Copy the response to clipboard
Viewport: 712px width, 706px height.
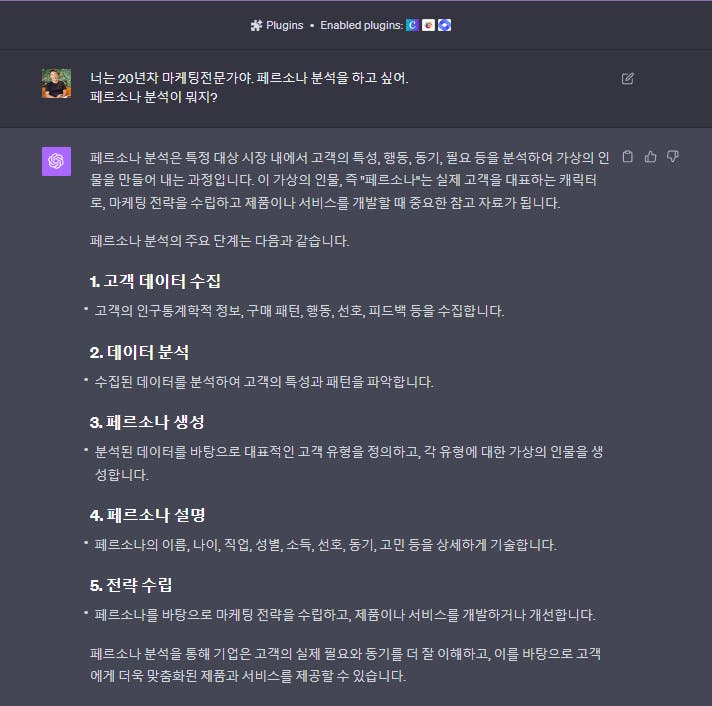tap(628, 156)
